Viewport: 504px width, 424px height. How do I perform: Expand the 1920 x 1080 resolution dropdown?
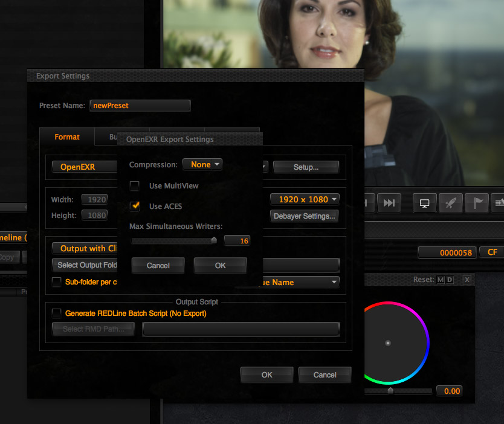click(x=305, y=199)
